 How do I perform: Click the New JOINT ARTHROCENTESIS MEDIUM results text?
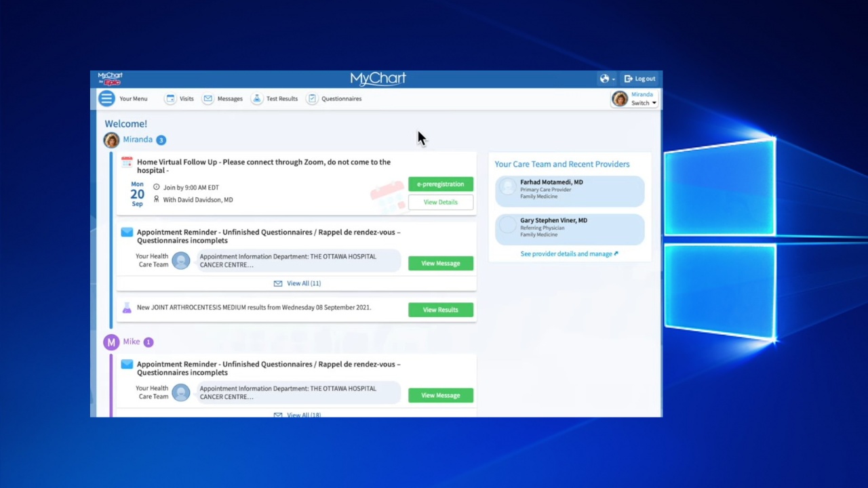[254, 308]
